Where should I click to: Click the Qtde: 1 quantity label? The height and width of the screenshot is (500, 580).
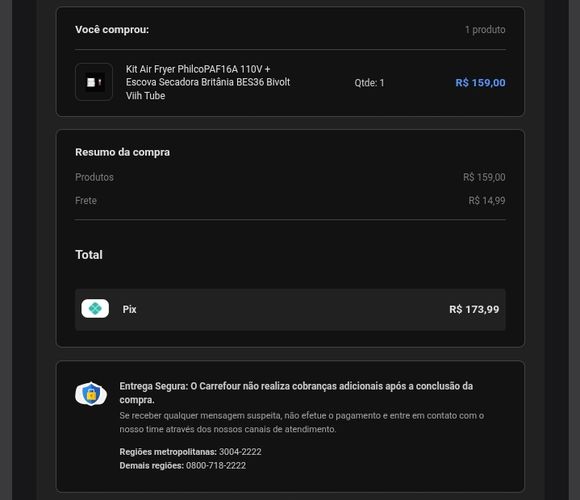tap(369, 82)
